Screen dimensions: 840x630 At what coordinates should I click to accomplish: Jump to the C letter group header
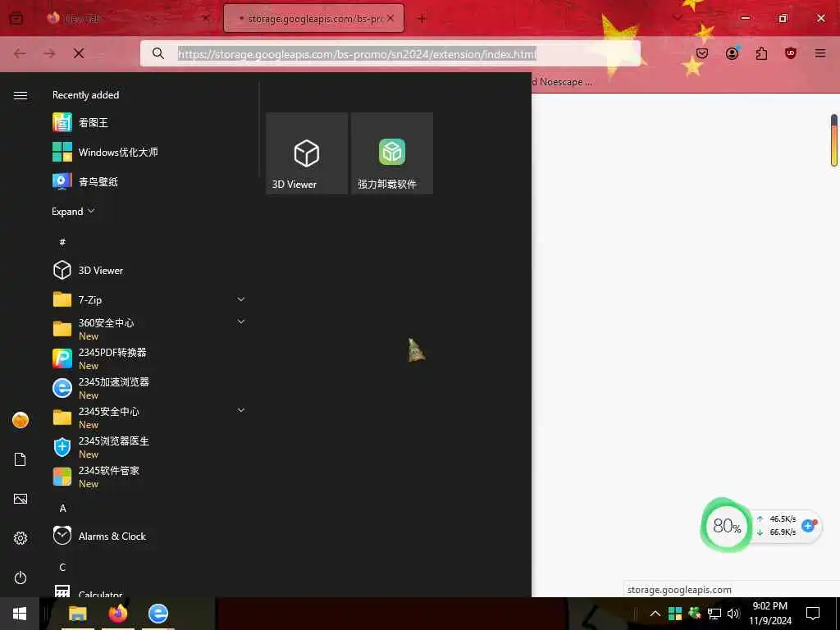point(62,568)
